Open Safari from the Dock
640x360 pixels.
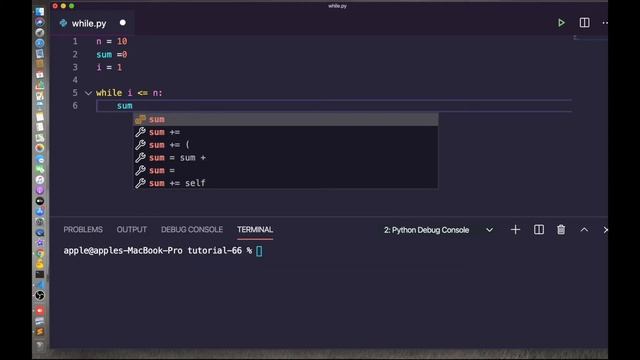(x=40, y=43)
